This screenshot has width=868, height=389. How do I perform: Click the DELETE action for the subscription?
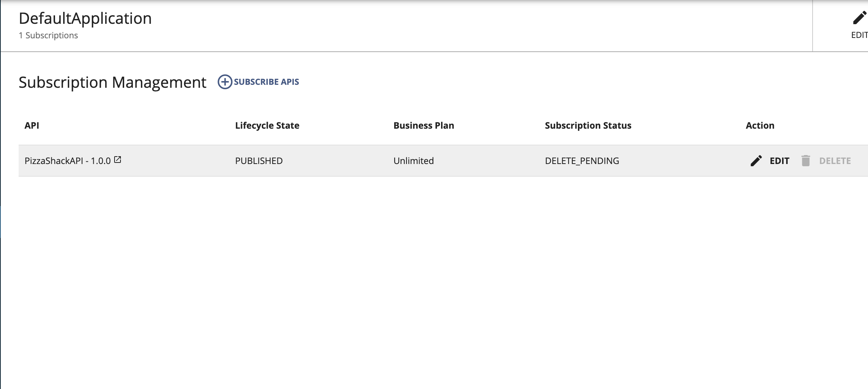(835, 161)
